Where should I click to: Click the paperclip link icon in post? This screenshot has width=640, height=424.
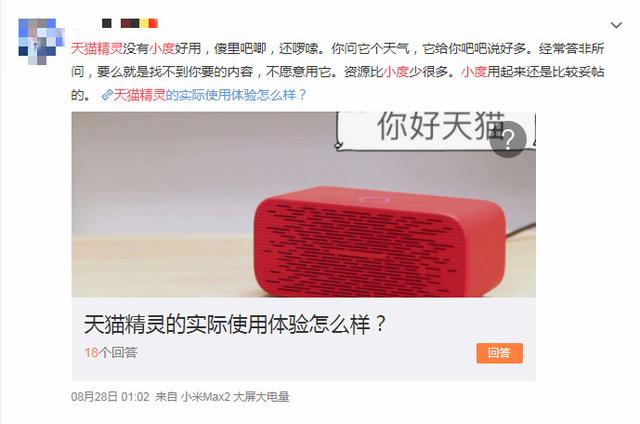[x=107, y=95]
